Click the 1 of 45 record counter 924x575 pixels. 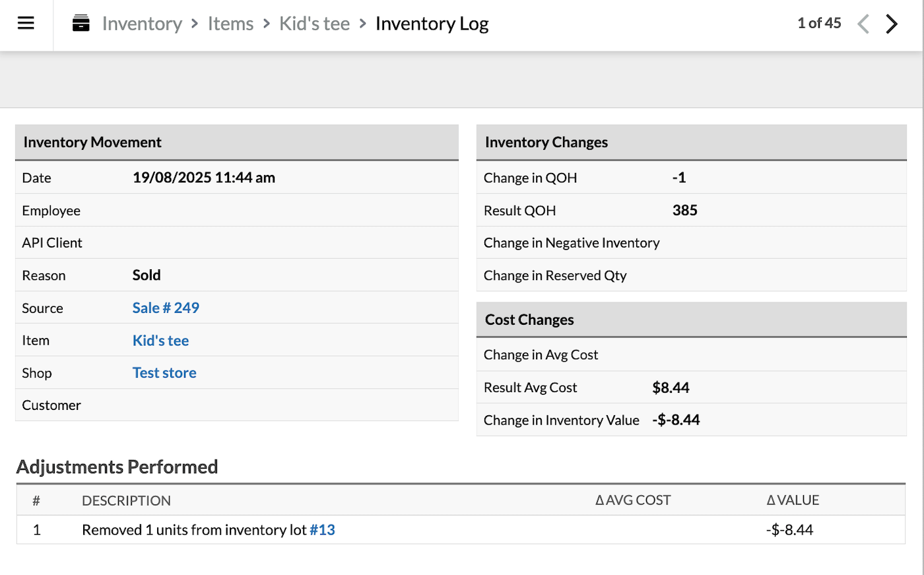tap(819, 23)
